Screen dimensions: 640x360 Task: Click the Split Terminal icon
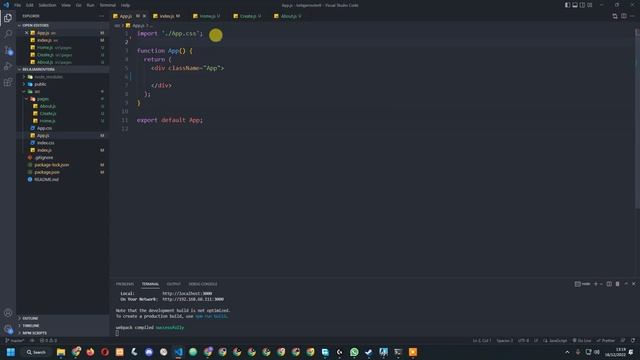[609, 284]
